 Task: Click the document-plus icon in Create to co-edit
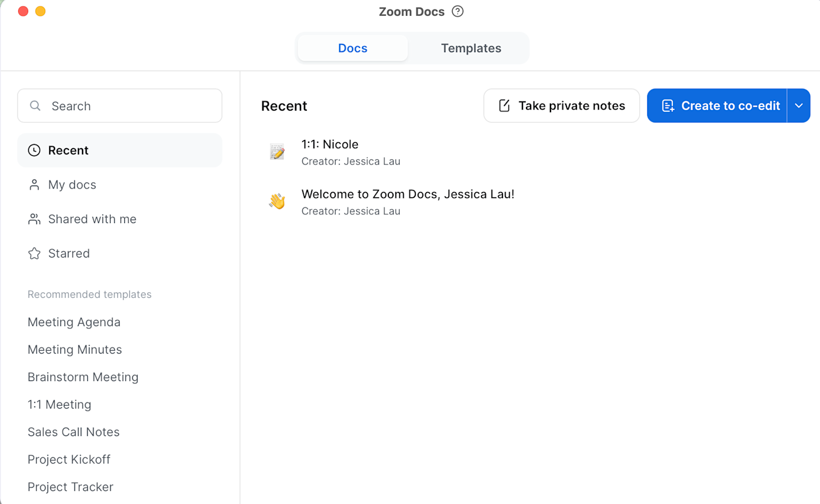[x=668, y=106]
